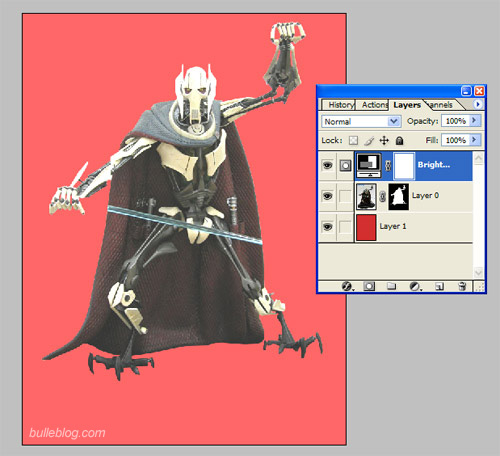Select Brightness layer white mask thumbnail
500x456 pixels.
click(404, 166)
